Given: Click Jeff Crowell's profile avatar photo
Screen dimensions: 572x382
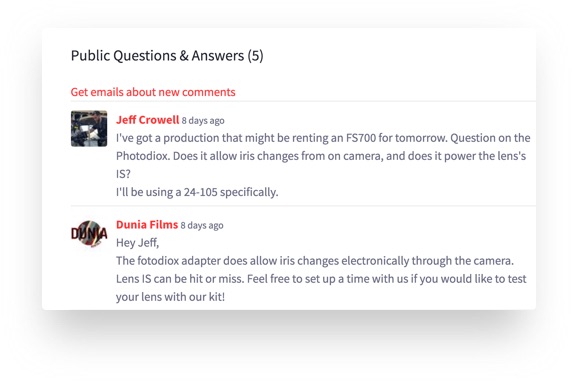Looking at the screenshot, I should [x=89, y=128].
